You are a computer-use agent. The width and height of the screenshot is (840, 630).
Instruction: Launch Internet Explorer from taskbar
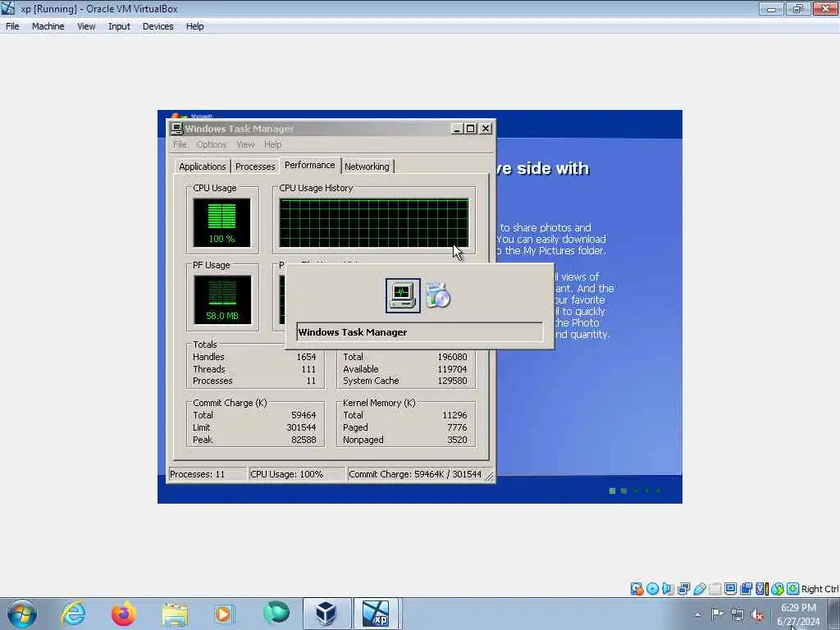[73, 614]
